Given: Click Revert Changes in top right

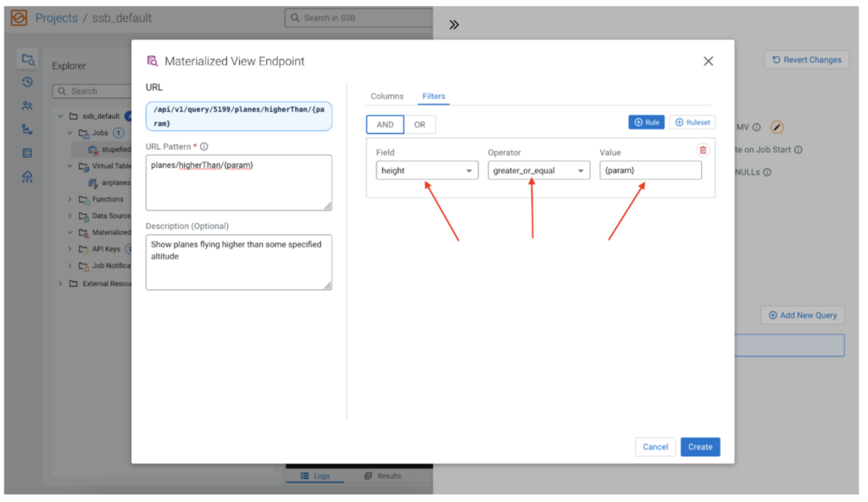Looking at the screenshot, I should point(806,59).
